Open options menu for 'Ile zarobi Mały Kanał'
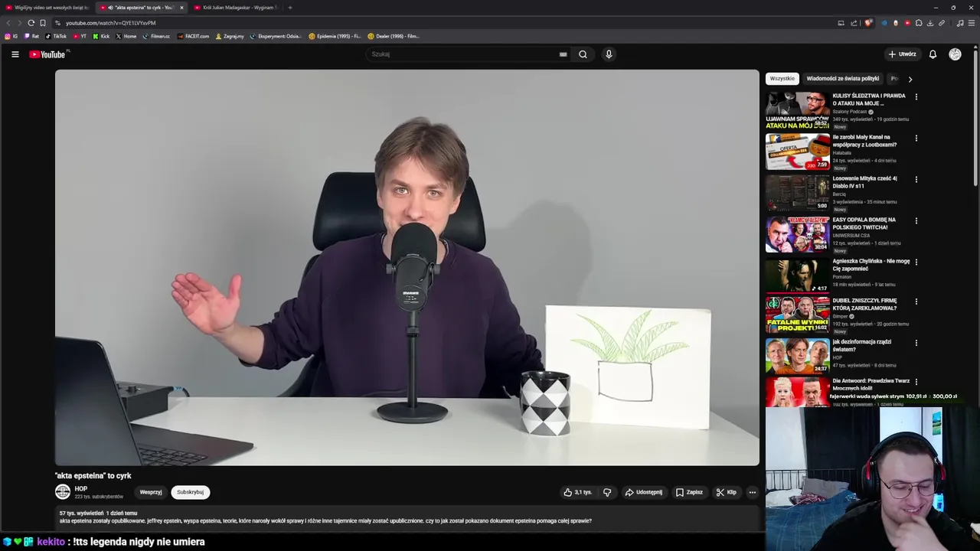 [x=916, y=139]
